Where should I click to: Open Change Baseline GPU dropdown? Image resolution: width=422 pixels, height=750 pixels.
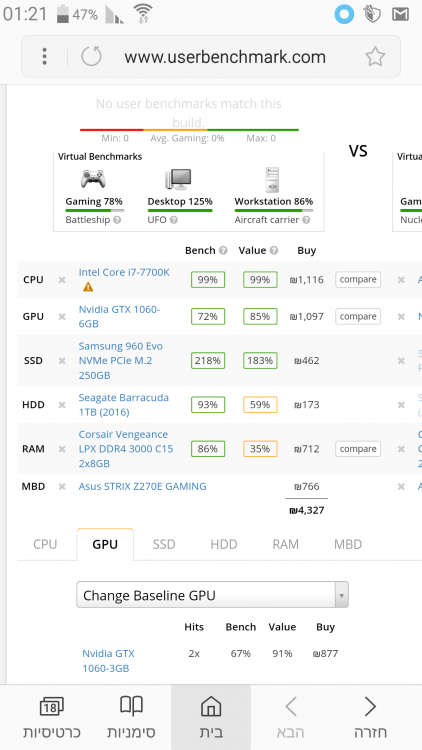click(212, 595)
